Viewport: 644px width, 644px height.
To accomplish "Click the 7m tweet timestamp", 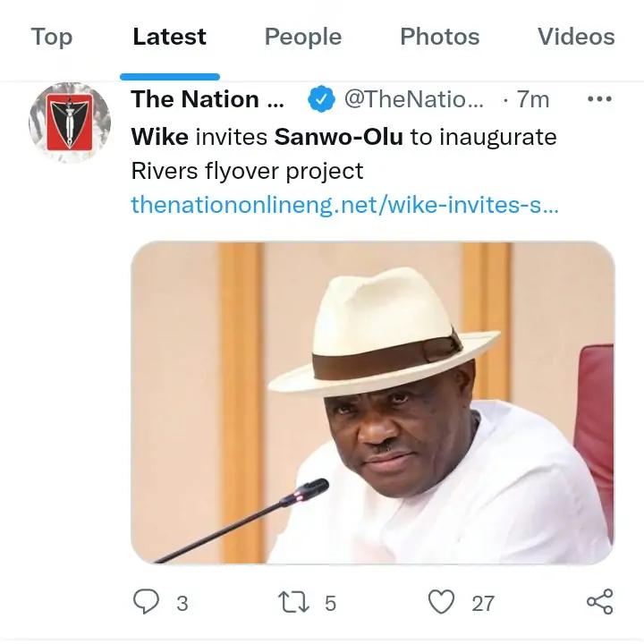I will pyautogui.click(x=533, y=99).
